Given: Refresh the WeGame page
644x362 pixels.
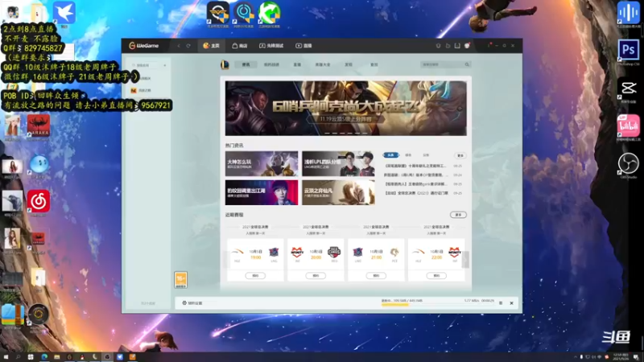Looking at the screenshot, I should 188,46.
